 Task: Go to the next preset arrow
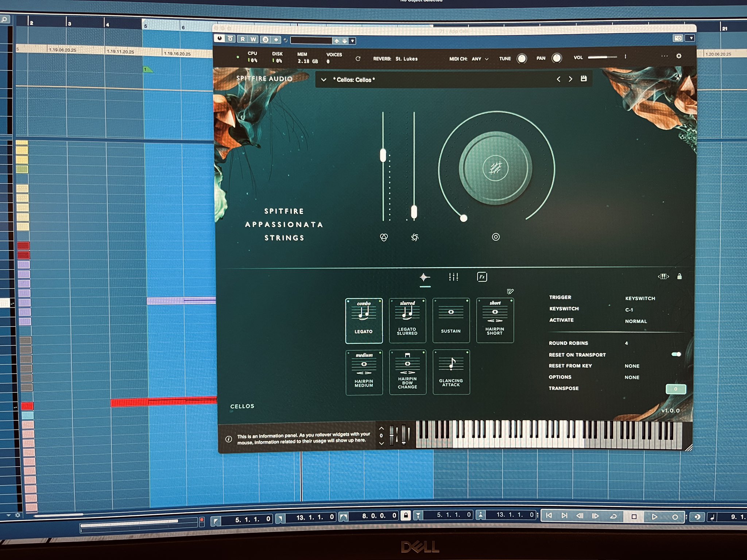570,79
